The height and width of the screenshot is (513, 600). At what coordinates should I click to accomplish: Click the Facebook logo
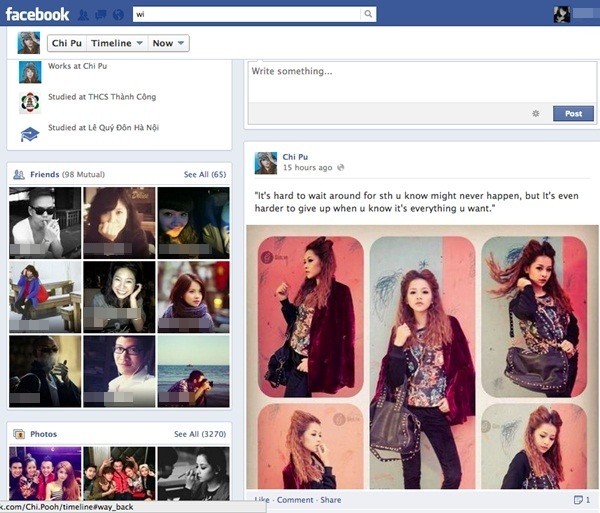click(x=37, y=15)
